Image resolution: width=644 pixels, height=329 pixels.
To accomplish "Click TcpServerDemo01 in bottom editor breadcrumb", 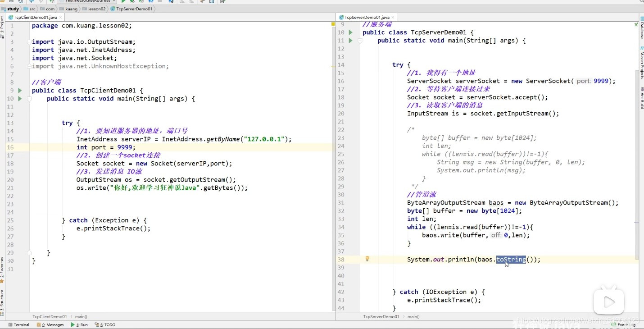I will coord(381,317).
